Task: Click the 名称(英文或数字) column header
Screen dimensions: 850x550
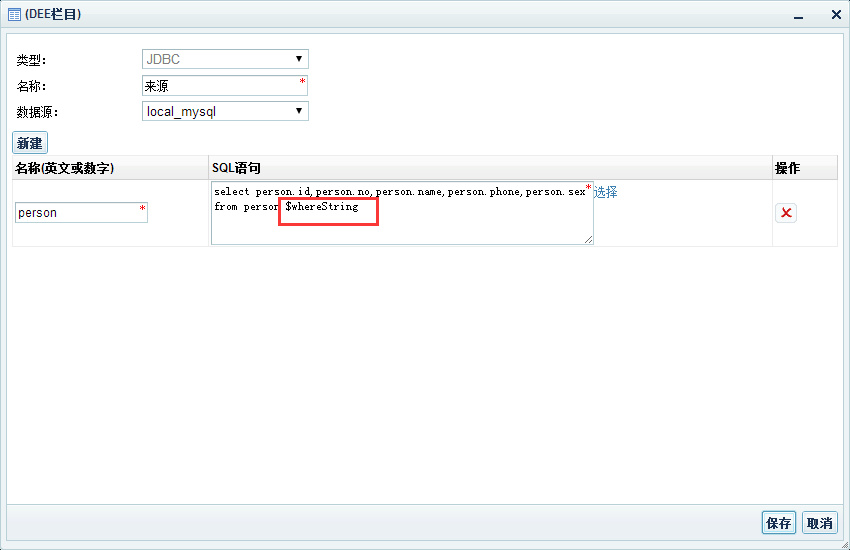Action: click(x=111, y=168)
